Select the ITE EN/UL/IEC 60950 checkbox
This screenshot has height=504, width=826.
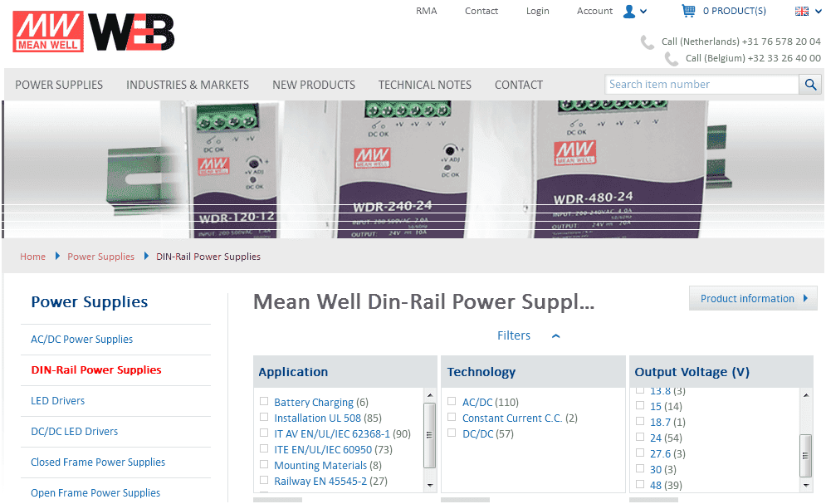pos(264,448)
